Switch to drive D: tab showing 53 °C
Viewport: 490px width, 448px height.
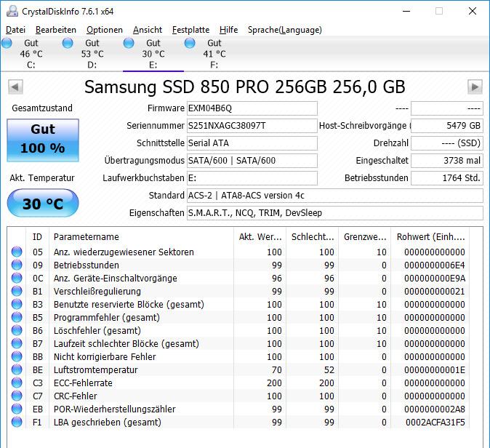point(92,54)
